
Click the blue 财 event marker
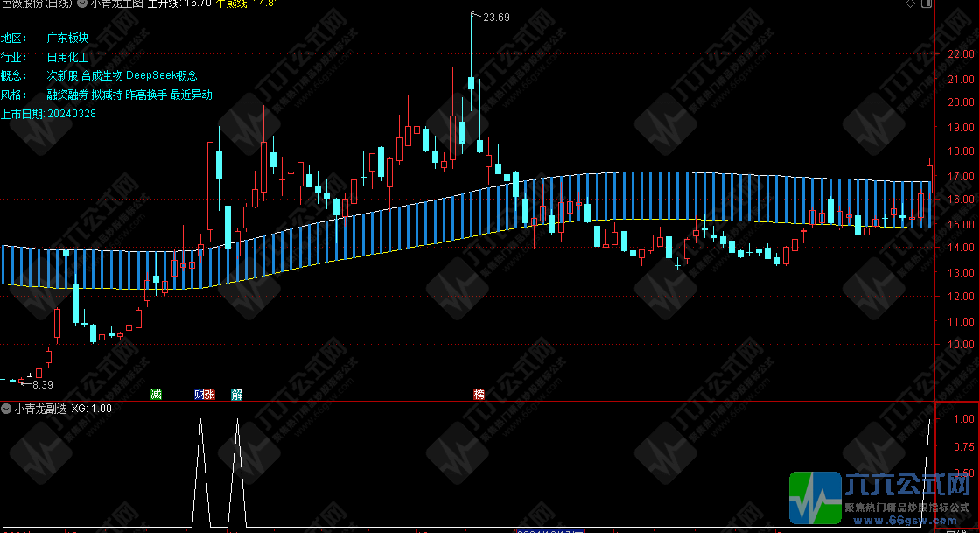[x=199, y=394]
